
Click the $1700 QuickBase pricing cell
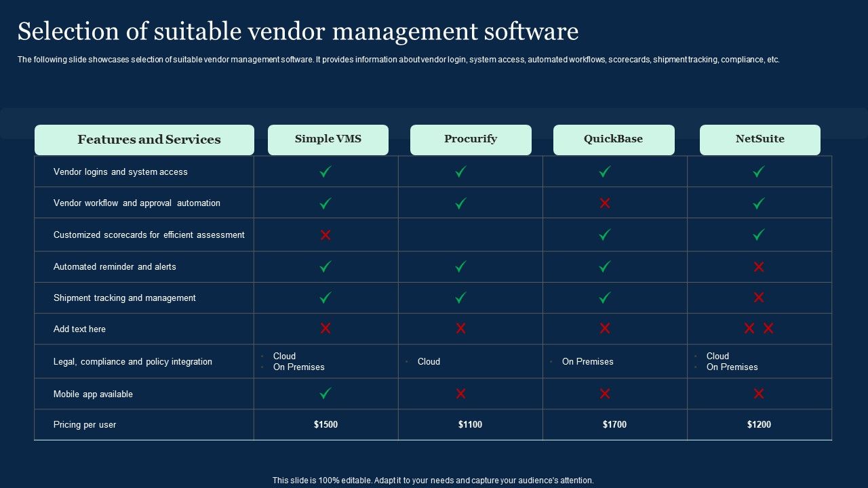pyautogui.click(x=614, y=424)
